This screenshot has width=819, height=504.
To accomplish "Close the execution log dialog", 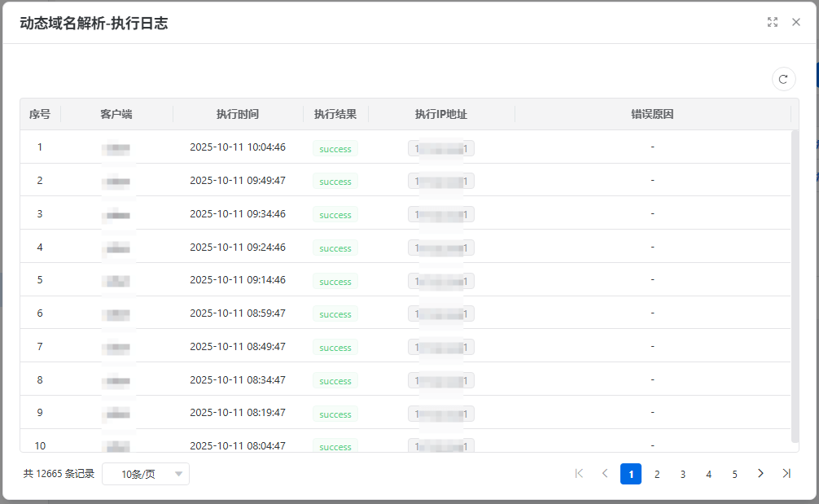I will point(796,23).
